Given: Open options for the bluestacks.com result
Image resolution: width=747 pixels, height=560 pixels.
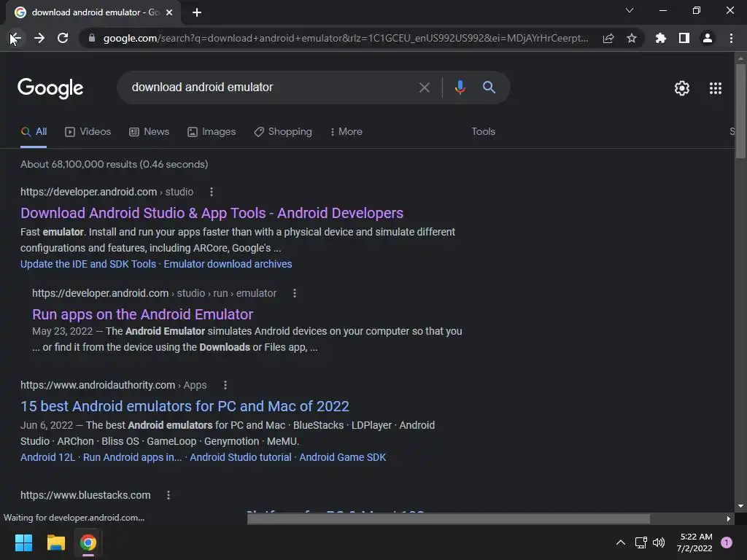Looking at the screenshot, I should pos(169,495).
